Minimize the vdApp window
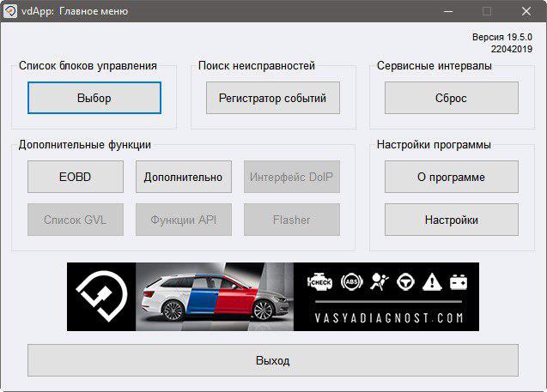This screenshot has width=547, height=392. (x=448, y=11)
